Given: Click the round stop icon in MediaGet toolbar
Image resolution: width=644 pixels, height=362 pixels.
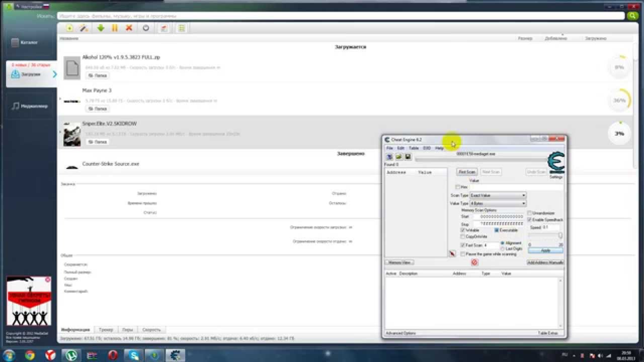Looking at the screenshot, I should [x=146, y=28].
